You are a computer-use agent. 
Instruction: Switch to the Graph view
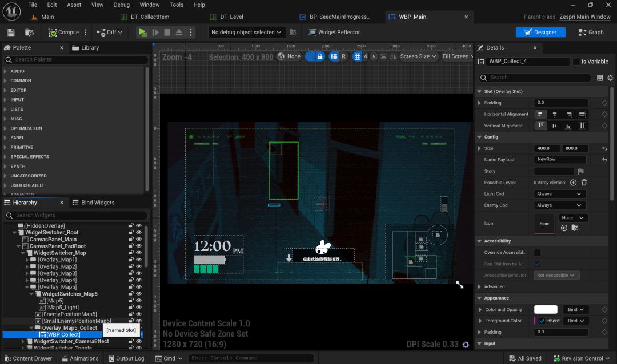[x=591, y=32]
